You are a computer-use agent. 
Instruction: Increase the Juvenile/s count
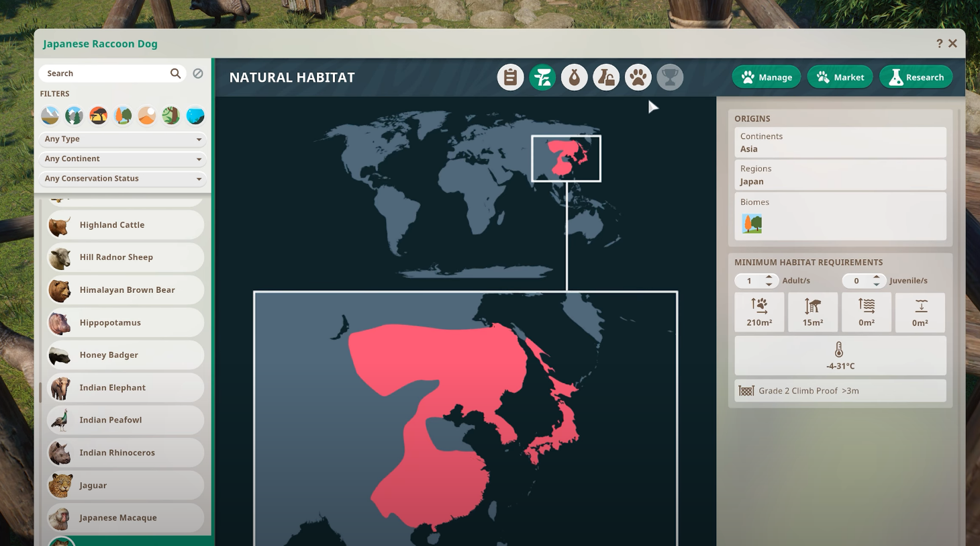(x=877, y=277)
